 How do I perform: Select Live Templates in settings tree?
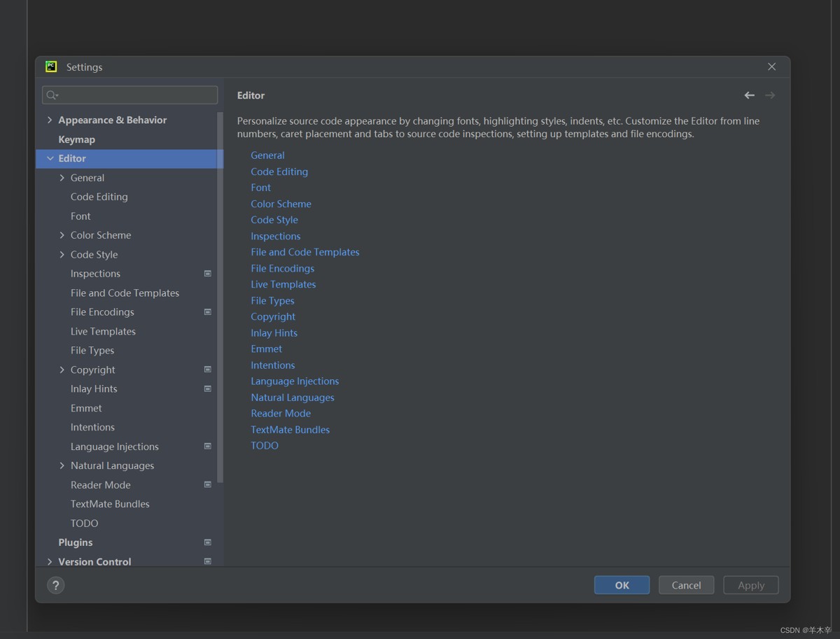tap(103, 331)
